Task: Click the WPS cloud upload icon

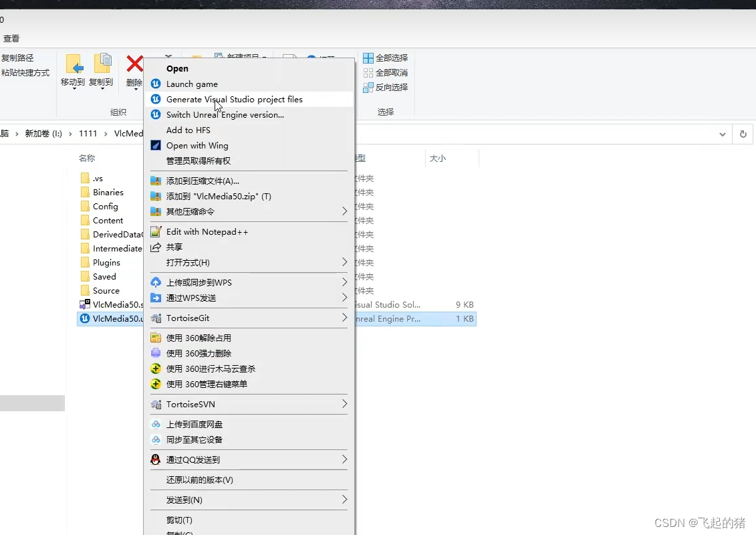Action: tap(156, 282)
